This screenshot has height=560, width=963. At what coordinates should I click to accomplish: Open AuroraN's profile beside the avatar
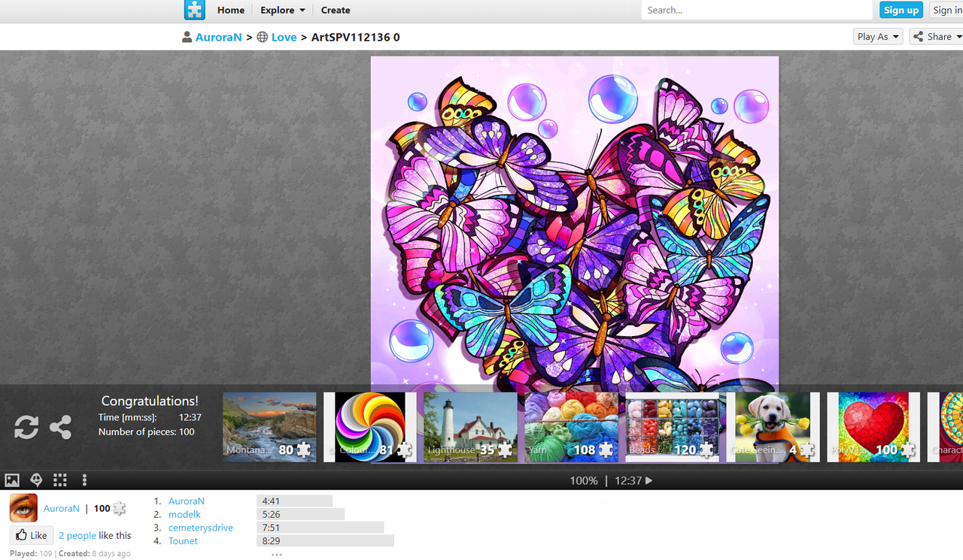coord(62,508)
